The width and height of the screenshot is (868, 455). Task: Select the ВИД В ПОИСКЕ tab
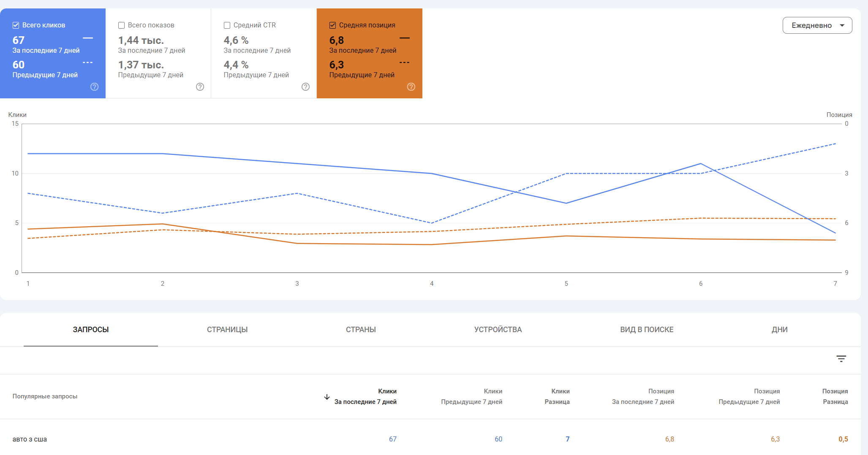click(x=647, y=330)
